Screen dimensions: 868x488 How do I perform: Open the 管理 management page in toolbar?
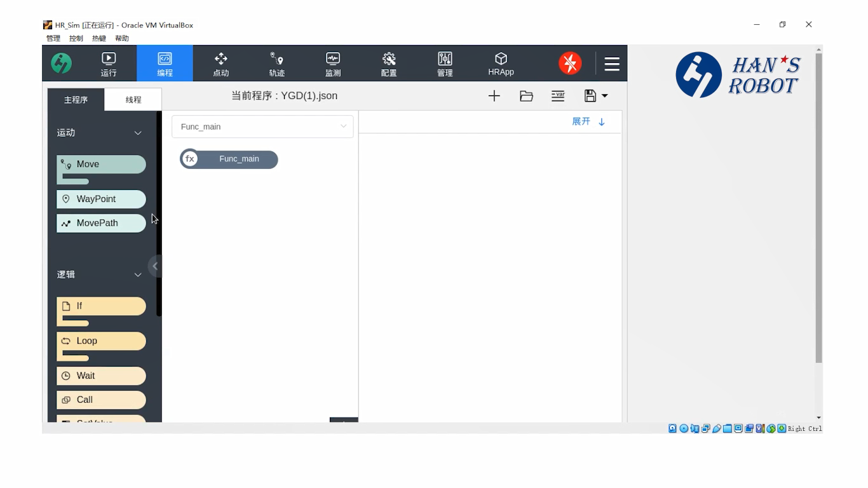click(445, 64)
